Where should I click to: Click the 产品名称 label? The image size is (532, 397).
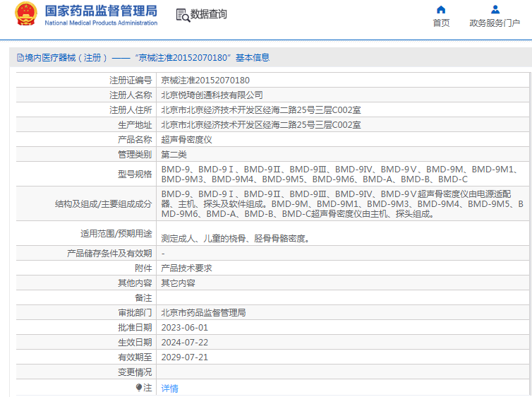click(135, 140)
